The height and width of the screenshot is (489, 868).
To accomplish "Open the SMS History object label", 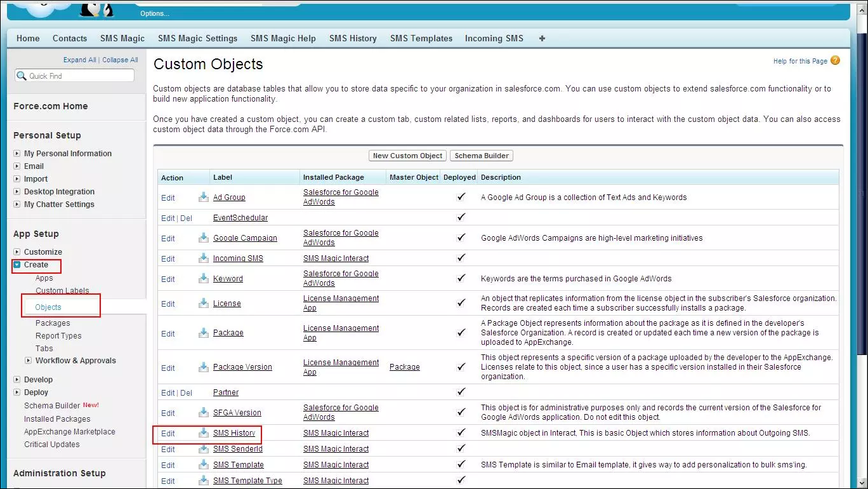I will coord(234,433).
